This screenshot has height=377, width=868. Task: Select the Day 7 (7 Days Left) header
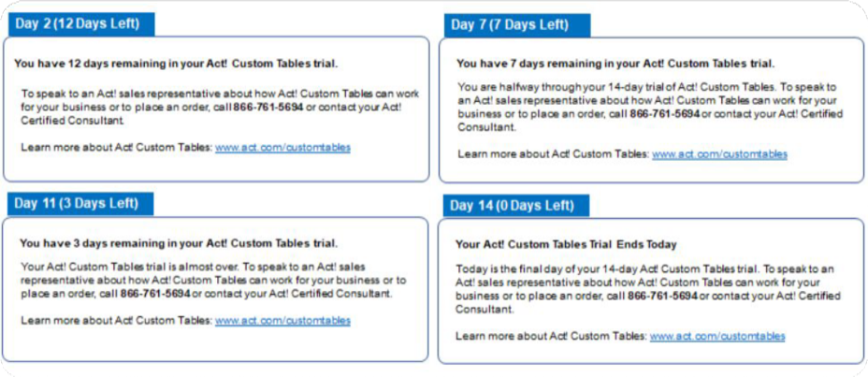[x=517, y=25]
